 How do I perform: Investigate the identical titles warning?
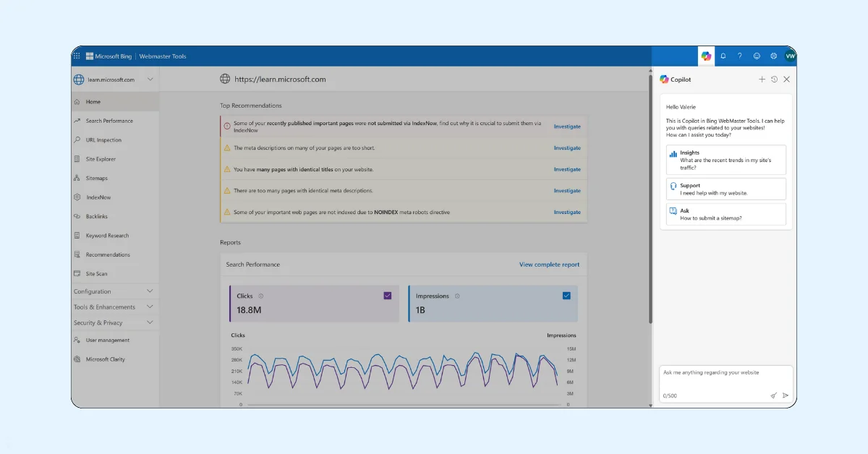[x=567, y=169]
